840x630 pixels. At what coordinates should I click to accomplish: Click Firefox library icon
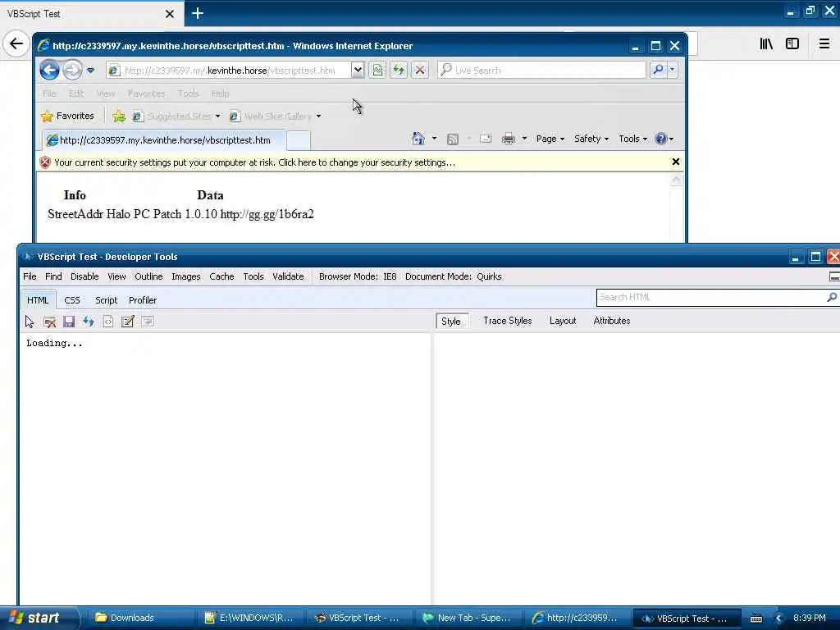[x=766, y=44]
